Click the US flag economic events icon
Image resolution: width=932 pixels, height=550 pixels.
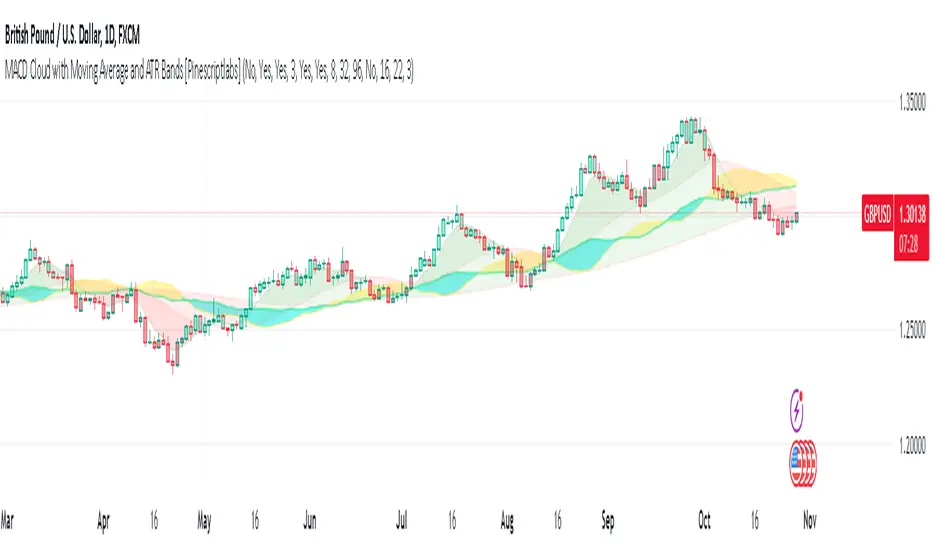[803, 463]
